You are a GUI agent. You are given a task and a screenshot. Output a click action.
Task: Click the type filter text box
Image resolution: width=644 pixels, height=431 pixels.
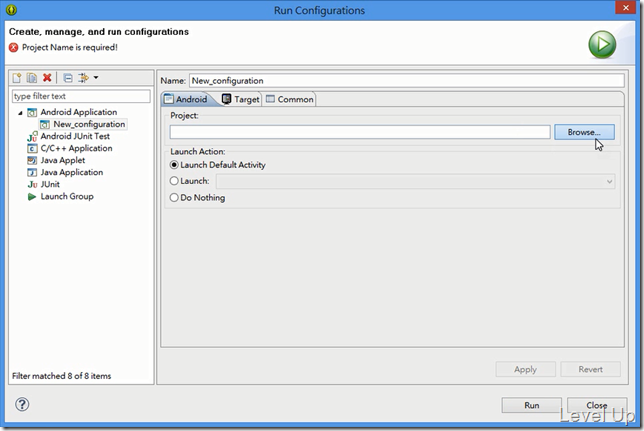pos(81,96)
